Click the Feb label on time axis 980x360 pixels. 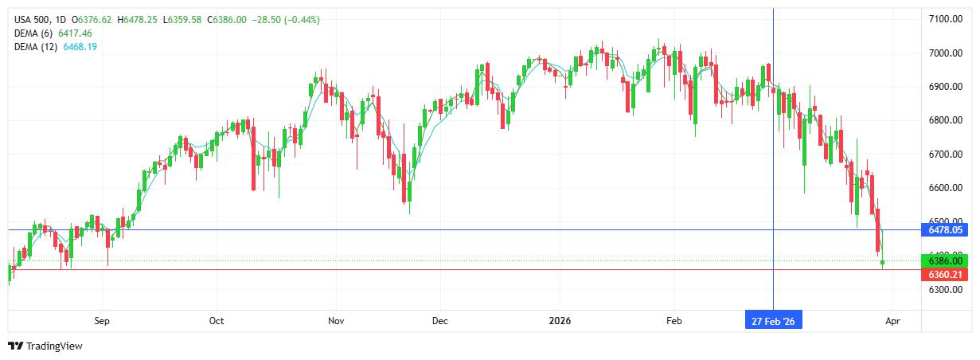click(x=674, y=321)
